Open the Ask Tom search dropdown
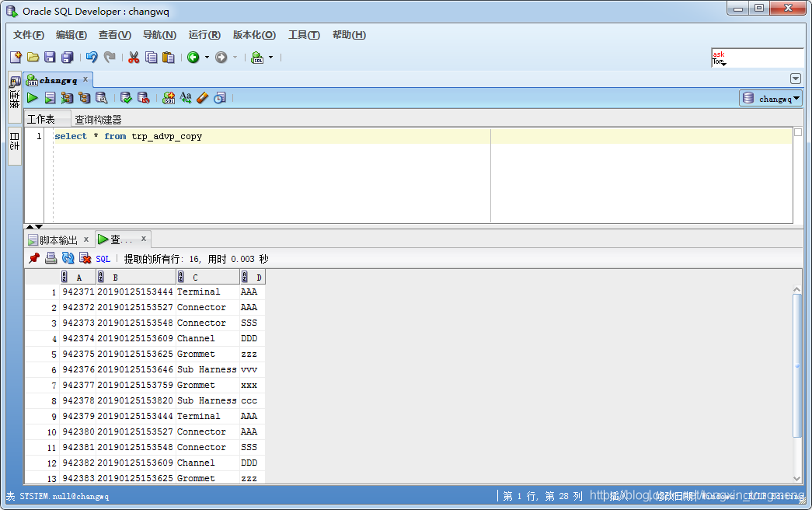The height and width of the screenshot is (510, 812). coord(723,63)
